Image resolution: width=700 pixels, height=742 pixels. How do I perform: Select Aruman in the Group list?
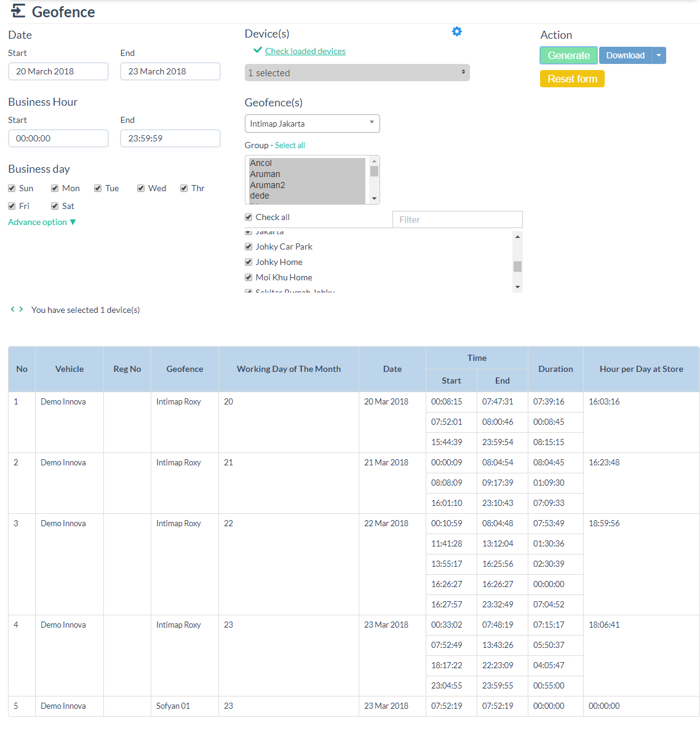[x=265, y=174]
